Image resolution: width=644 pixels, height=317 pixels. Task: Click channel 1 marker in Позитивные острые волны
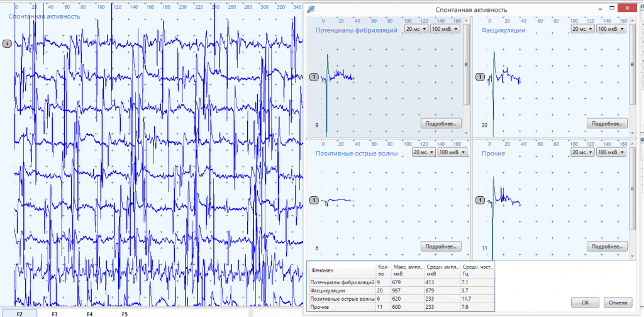314,200
